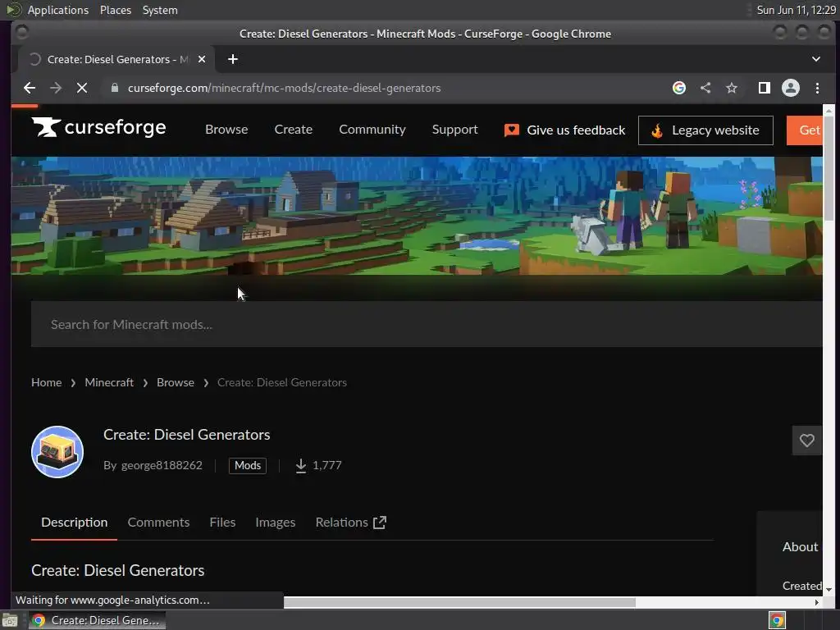This screenshot has height=630, width=840.
Task: Open the Create nav menu
Action: click(x=293, y=130)
